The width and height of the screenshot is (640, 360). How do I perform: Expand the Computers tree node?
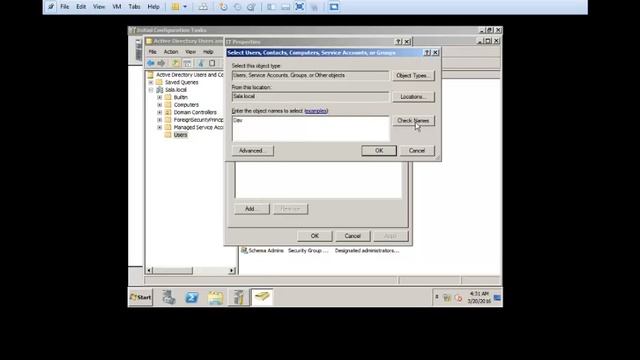pyautogui.click(x=160, y=105)
